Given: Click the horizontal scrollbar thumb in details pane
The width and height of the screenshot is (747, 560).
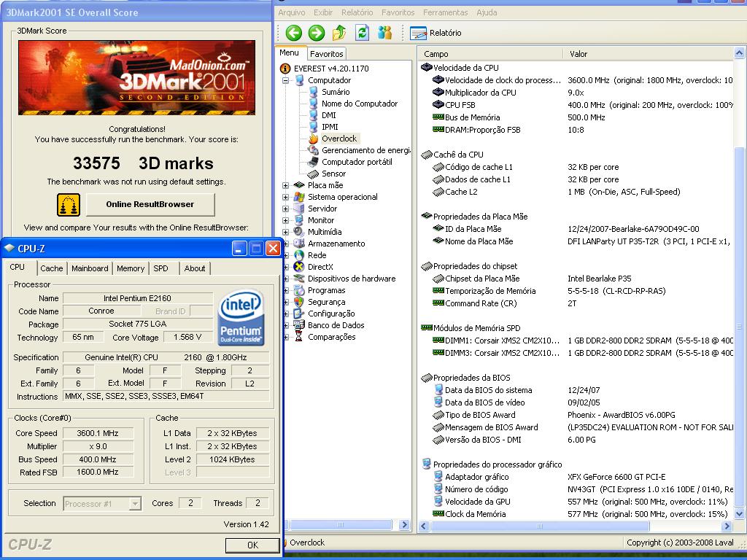Looking at the screenshot, I should pyautogui.click(x=540, y=526).
